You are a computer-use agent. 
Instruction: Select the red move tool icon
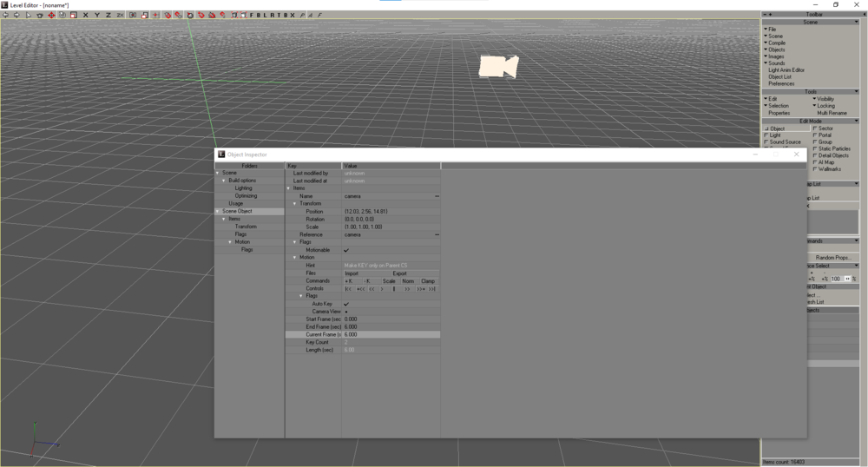(x=51, y=15)
